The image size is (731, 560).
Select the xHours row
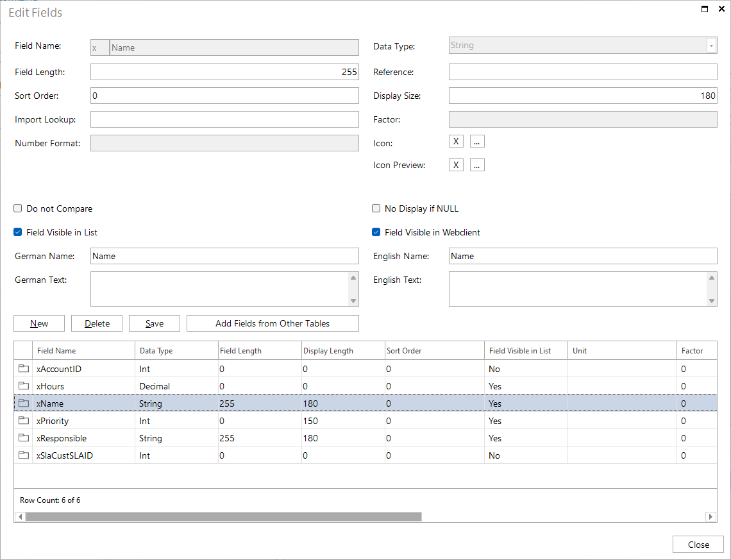(365, 386)
